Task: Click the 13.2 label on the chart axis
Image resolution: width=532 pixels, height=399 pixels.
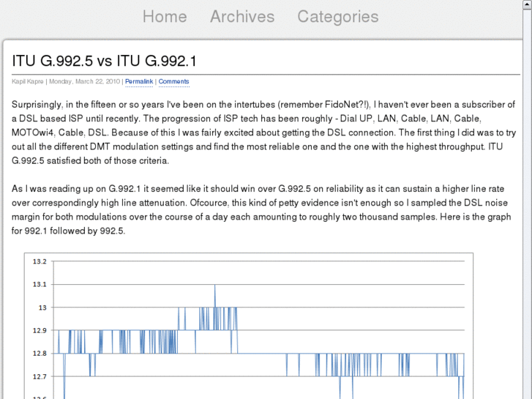Action: click(x=40, y=261)
